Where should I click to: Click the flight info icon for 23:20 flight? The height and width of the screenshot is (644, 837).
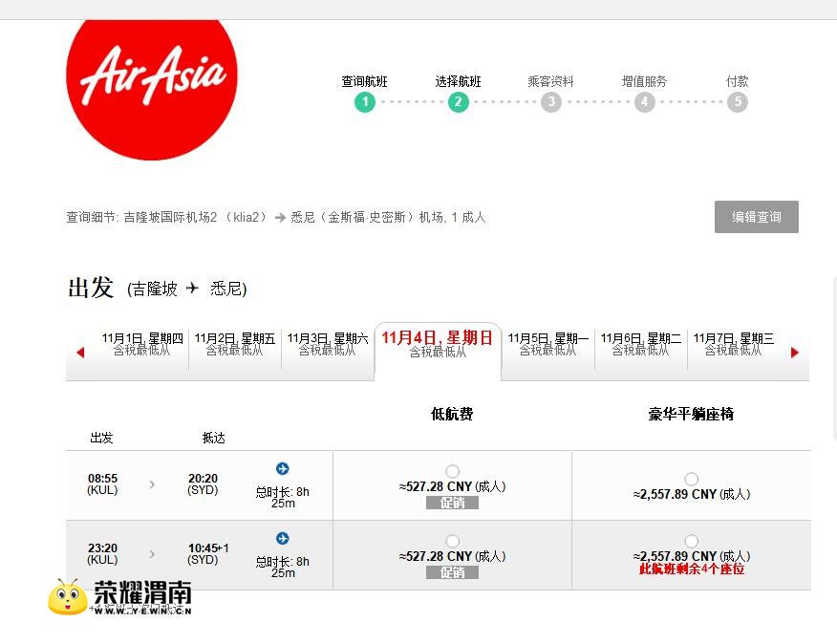click(282, 539)
